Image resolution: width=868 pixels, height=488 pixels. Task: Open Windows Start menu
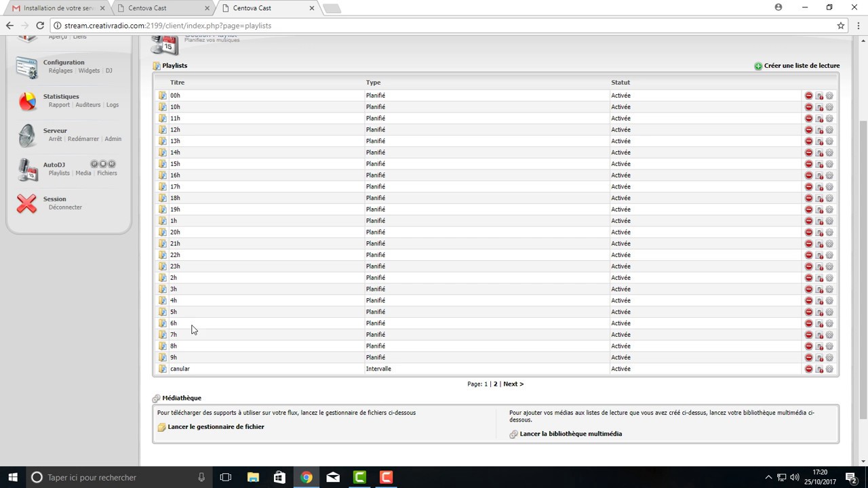pos(13,477)
